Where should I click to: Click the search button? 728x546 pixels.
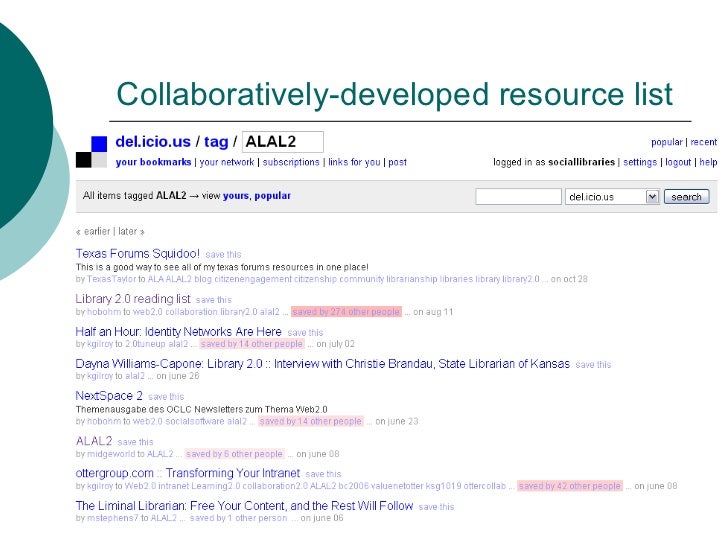687,196
